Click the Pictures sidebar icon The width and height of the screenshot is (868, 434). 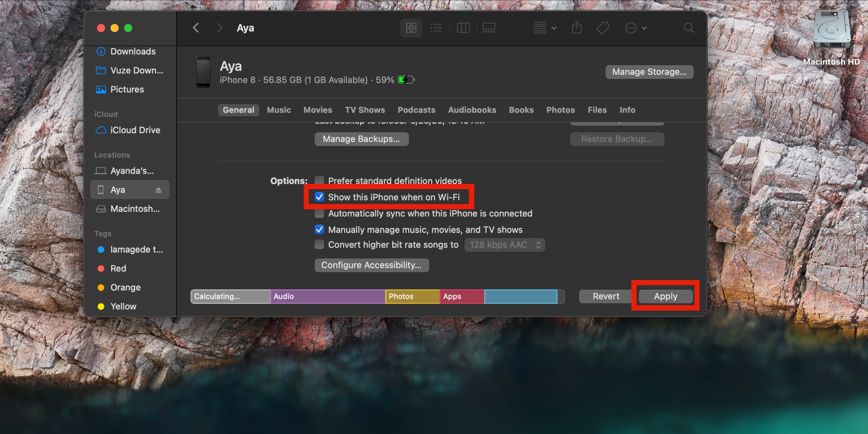[101, 89]
